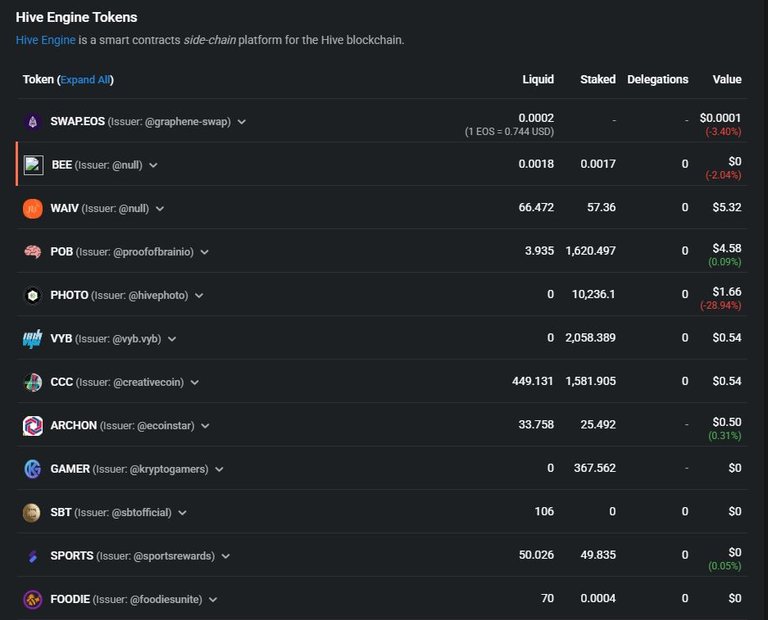Click the Staked column header
The height and width of the screenshot is (620, 768).
[x=598, y=79]
